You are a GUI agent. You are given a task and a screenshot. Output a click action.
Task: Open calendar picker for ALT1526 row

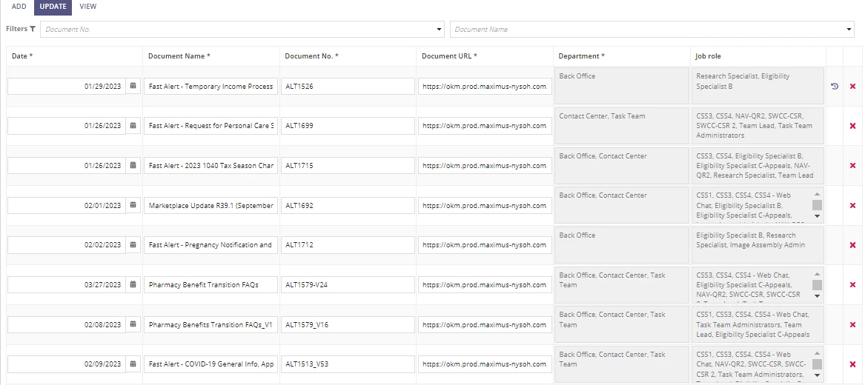click(133, 87)
